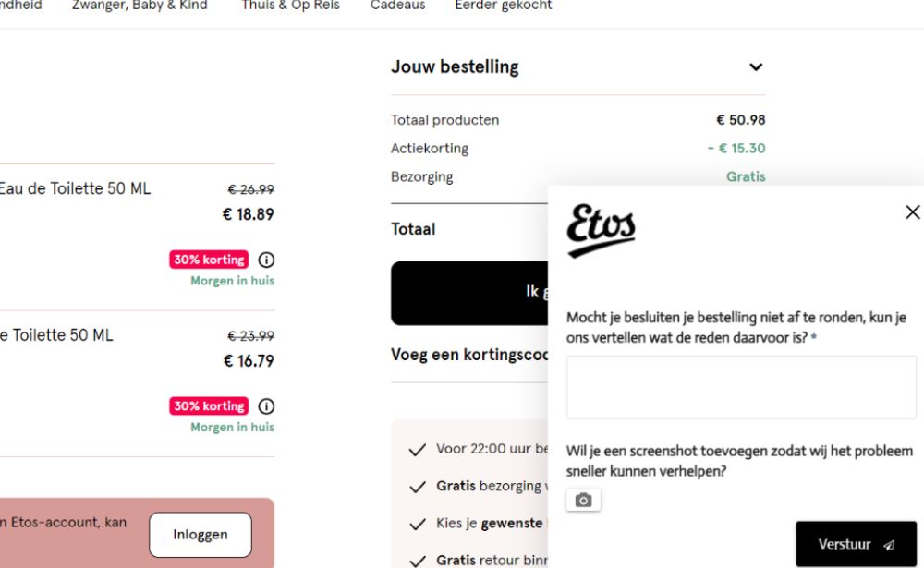Open the Thuis & Op Reis menu
Viewport: 924px width, 568px height.
tap(290, 6)
